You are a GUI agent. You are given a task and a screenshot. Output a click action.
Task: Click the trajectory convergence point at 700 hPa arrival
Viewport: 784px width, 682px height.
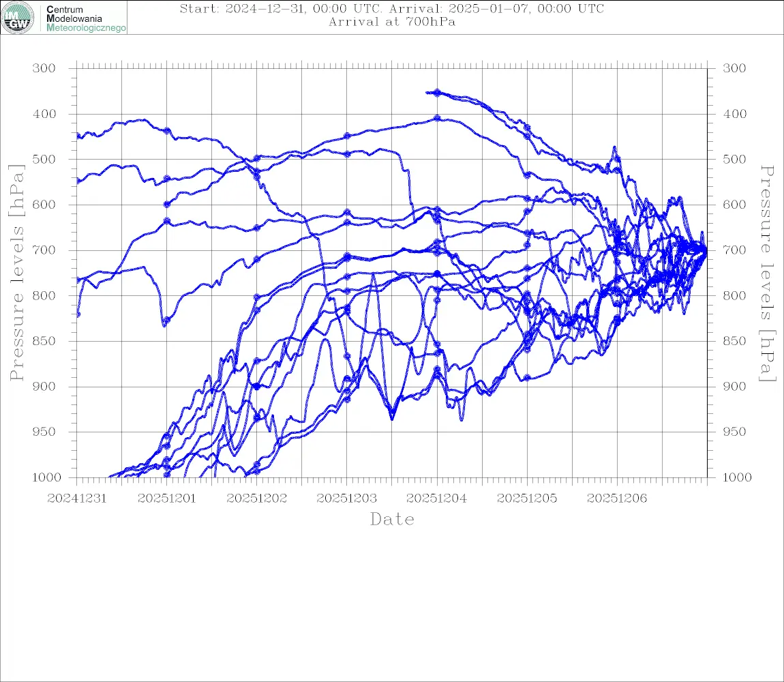click(706, 250)
